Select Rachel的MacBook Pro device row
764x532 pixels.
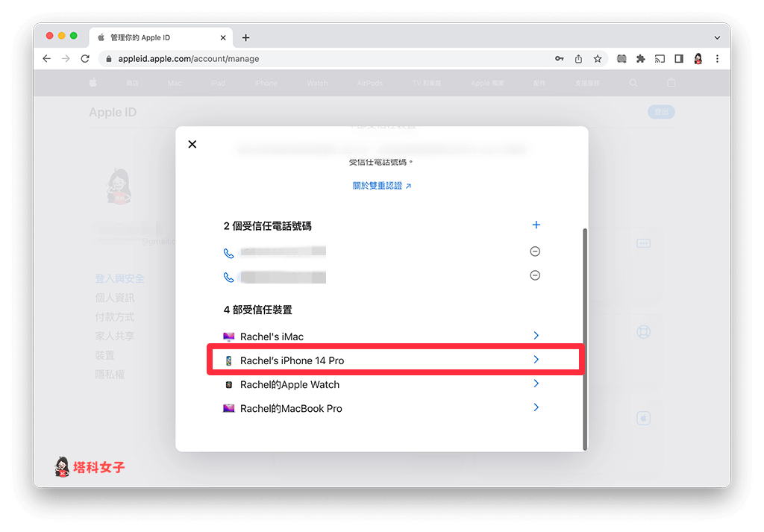pyautogui.click(x=291, y=408)
